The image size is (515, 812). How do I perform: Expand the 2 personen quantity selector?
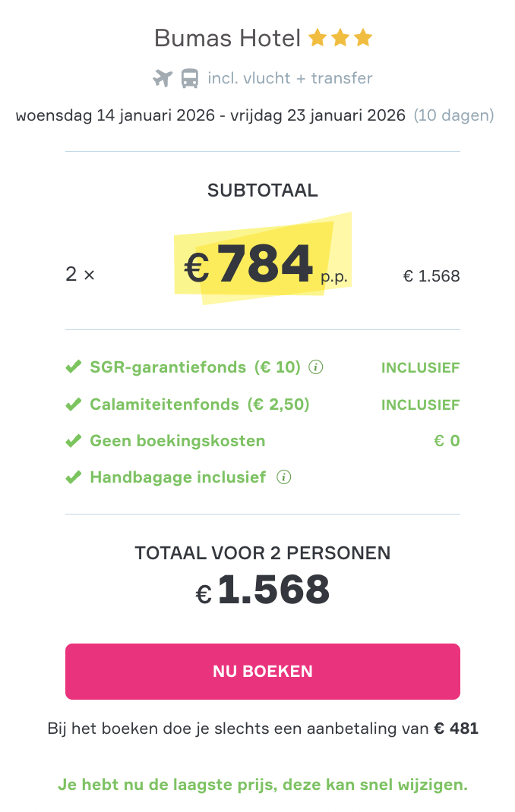[x=80, y=275]
